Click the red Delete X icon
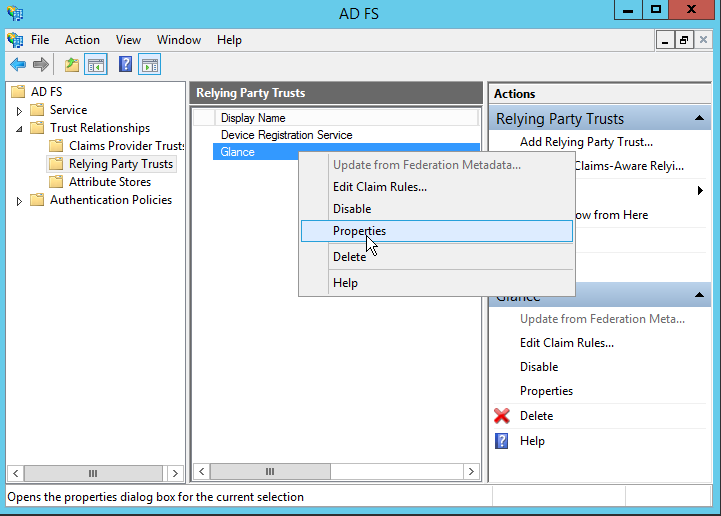721x516 pixels. [x=502, y=416]
